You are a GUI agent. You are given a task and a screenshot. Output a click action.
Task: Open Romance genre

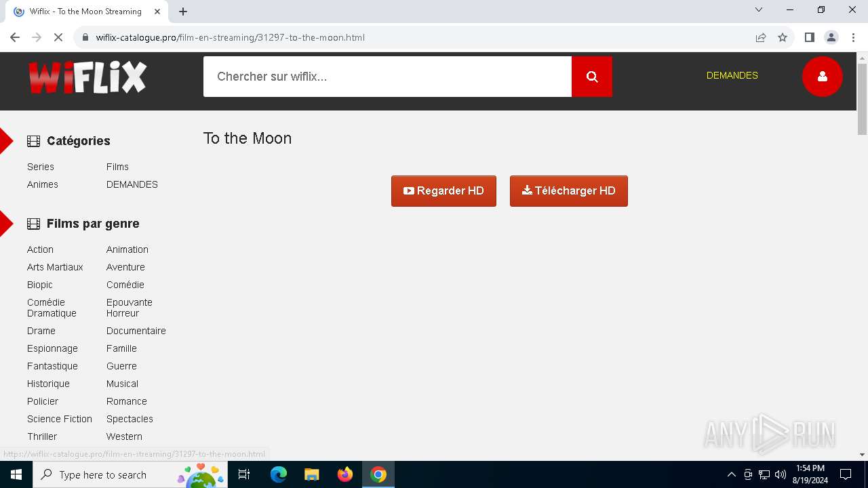pos(127,401)
